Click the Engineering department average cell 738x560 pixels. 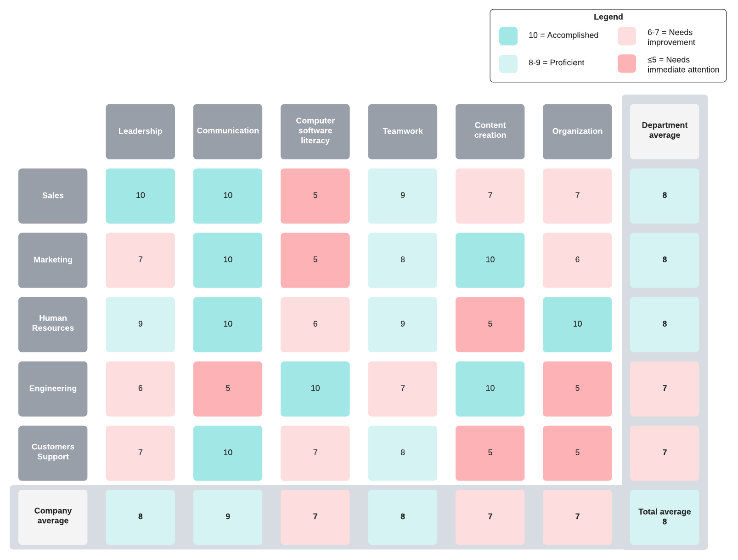click(x=664, y=389)
